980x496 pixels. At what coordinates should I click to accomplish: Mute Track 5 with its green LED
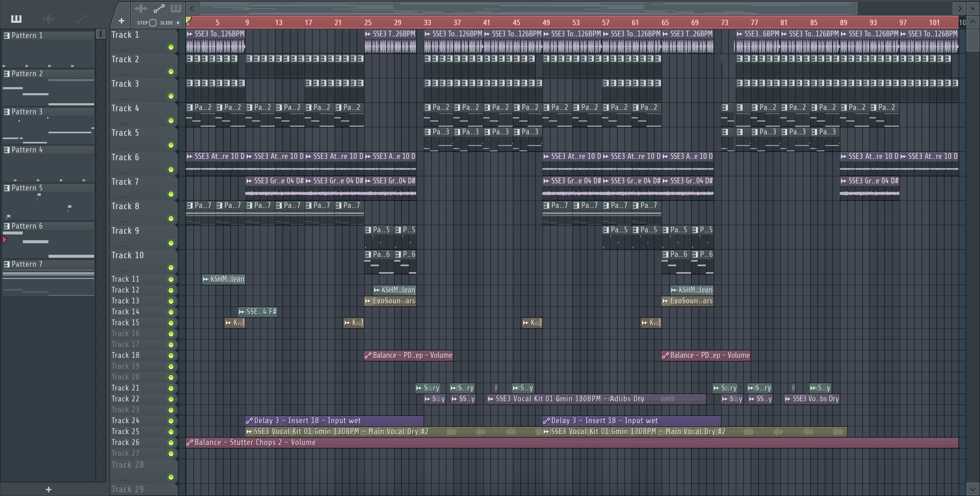pos(171,145)
